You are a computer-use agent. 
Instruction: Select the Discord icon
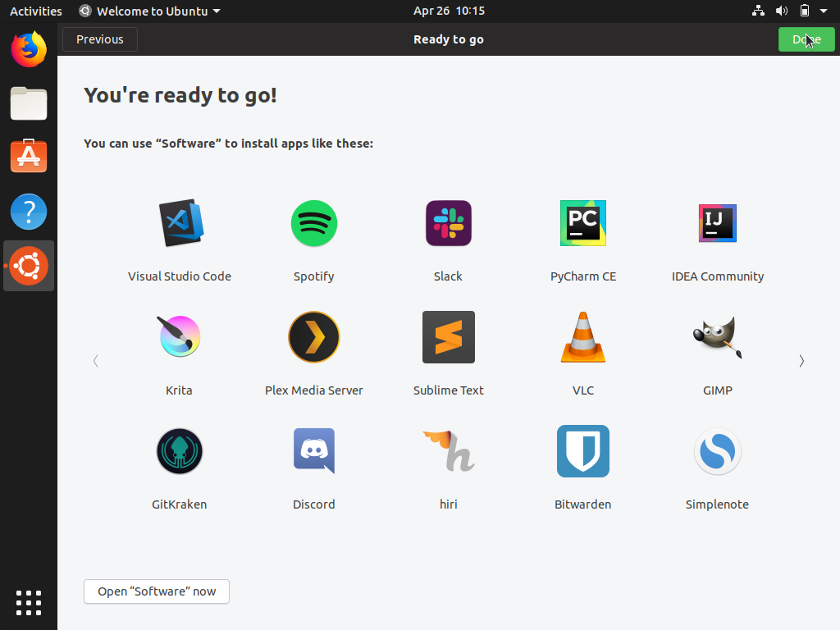[314, 451]
